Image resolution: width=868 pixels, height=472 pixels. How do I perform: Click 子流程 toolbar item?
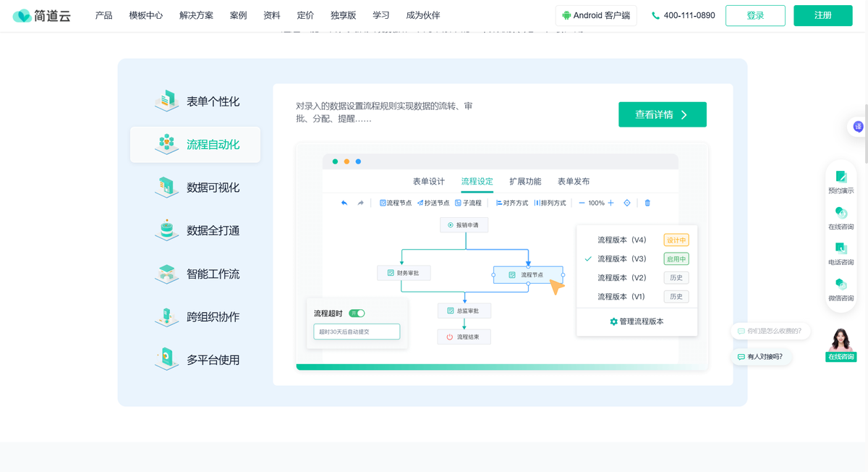(468, 203)
